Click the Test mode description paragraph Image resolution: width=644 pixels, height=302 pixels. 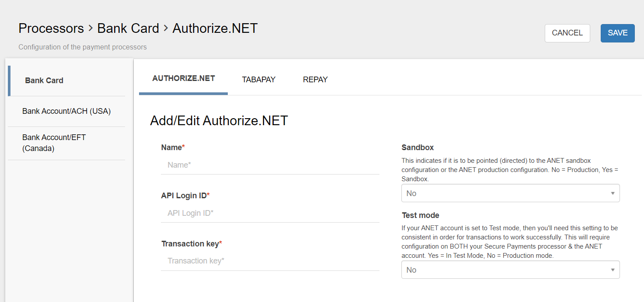[510, 242]
